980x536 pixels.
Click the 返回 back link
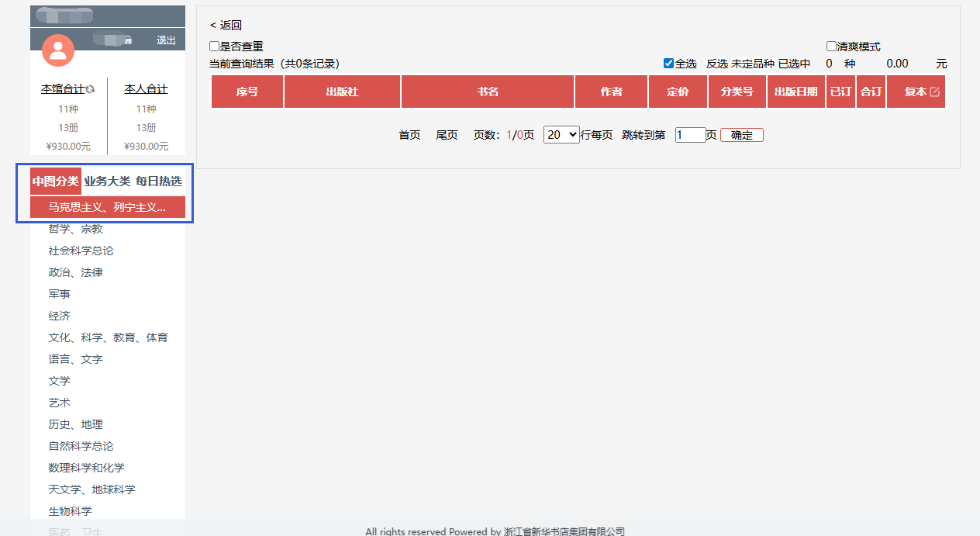pyautogui.click(x=226, y=26)
